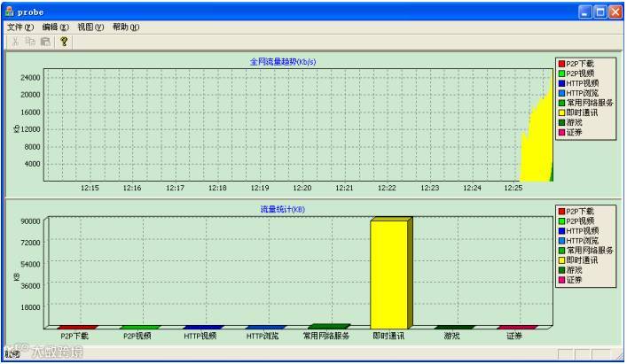The height and width of the screenshot is (364, 627).
Task: Click dark blue HTTP视频 swatch in top legend
Action: pos(561,83)
